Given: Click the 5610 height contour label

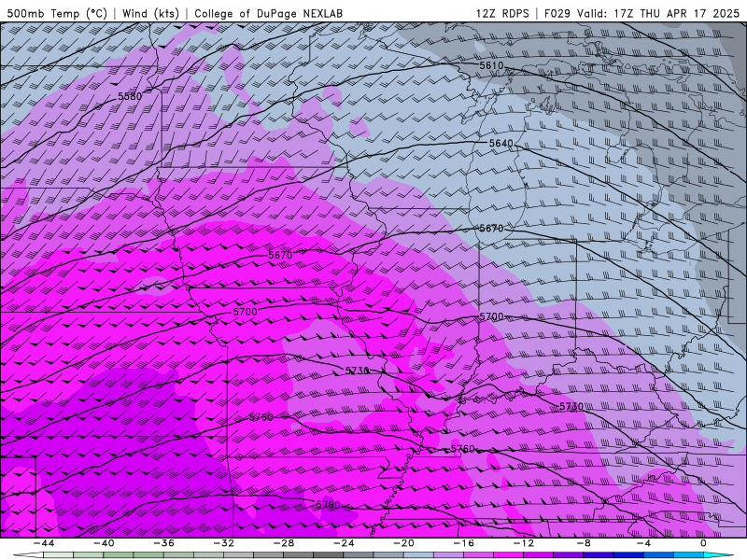Looking at the screenshot, I should tap(491, 65).
